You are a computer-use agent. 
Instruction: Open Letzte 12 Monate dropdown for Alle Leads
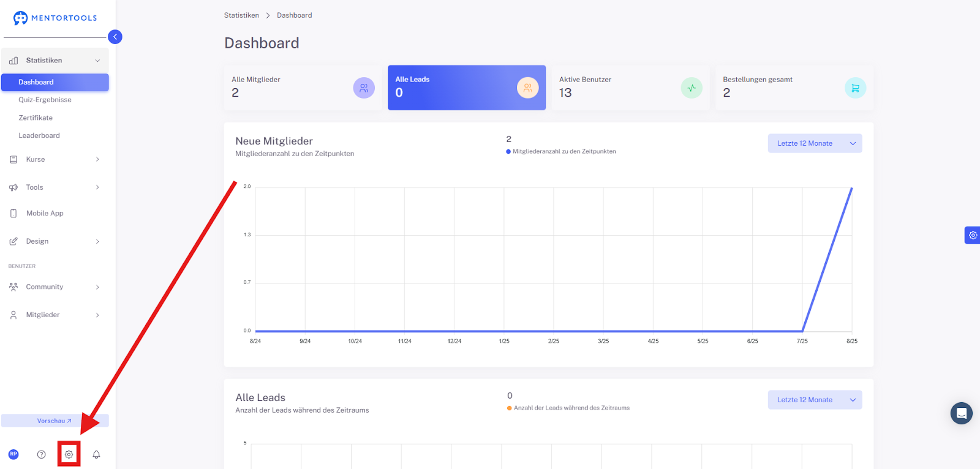click(x=815, y=400)
